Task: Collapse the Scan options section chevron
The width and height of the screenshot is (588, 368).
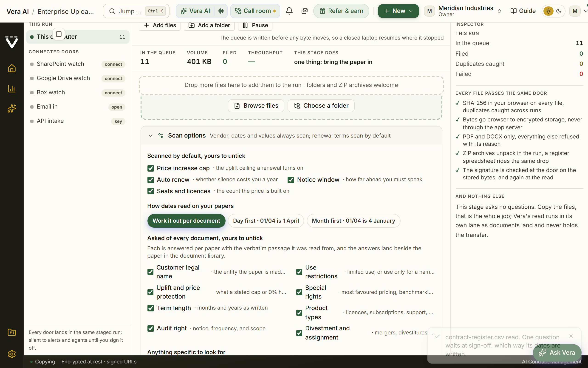Action: pyautogui.click(x=151, y=135)
